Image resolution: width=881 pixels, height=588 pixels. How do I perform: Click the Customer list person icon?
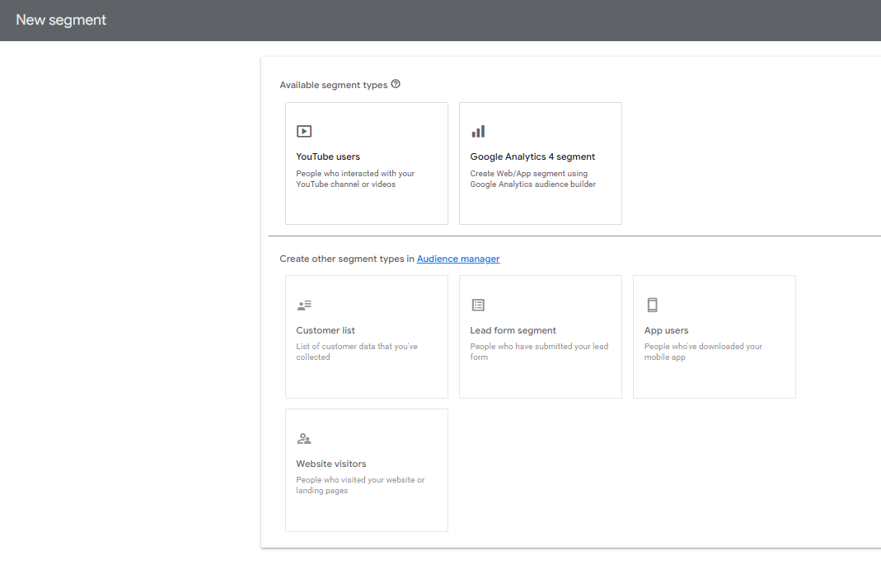[304, 306]
